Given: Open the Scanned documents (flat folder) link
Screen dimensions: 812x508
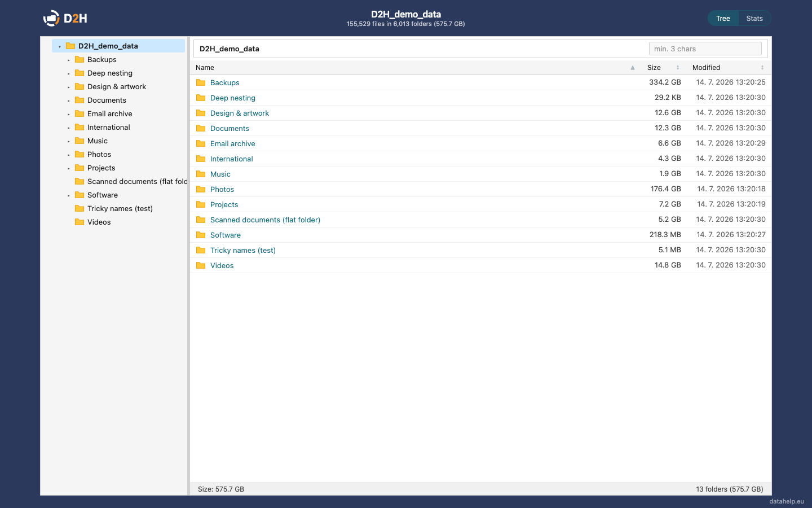Looking at the screenshot, I should (265, 220).
